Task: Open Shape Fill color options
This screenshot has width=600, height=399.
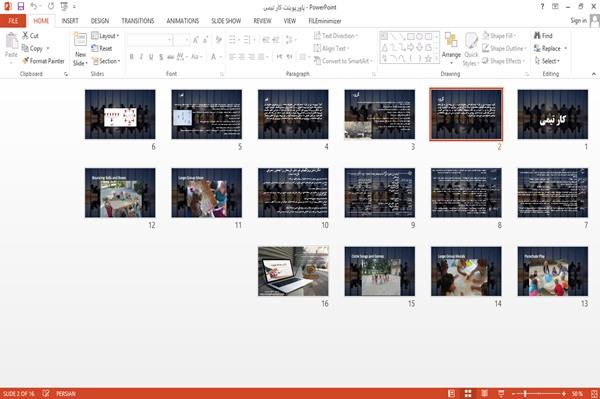Action: pyautogui.click(x=499, y=36)
